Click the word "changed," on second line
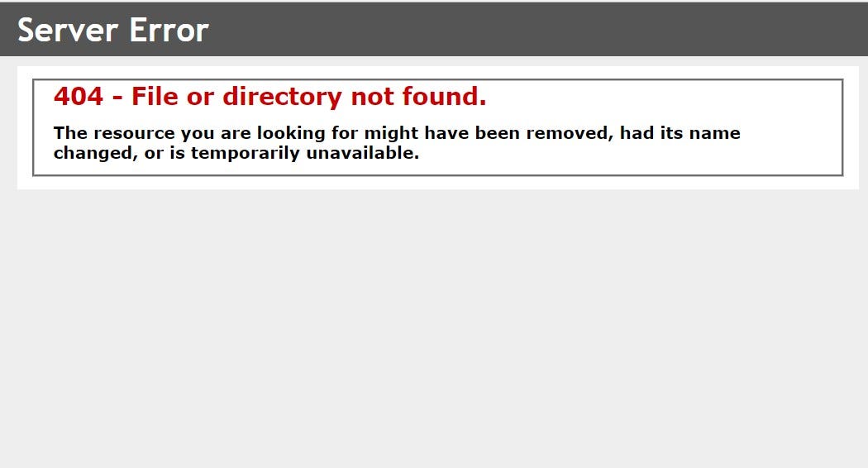Image resolution: width=868 pixels, height=468 pixels. pyautogui.click(x=96, y=154)
